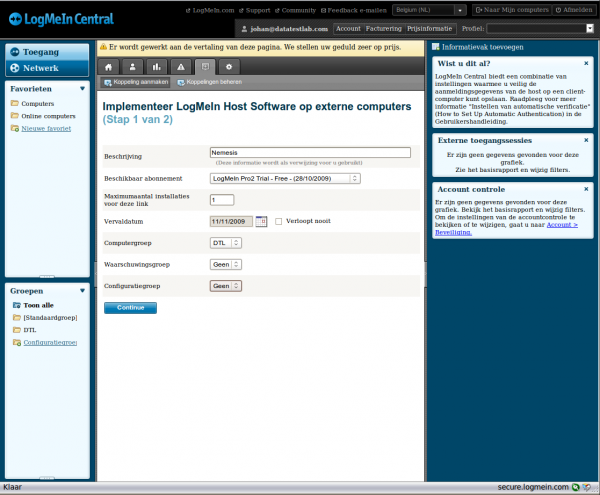Open the Computergroep DTL dropdown

pyautogui.click(x=226, y=243)
